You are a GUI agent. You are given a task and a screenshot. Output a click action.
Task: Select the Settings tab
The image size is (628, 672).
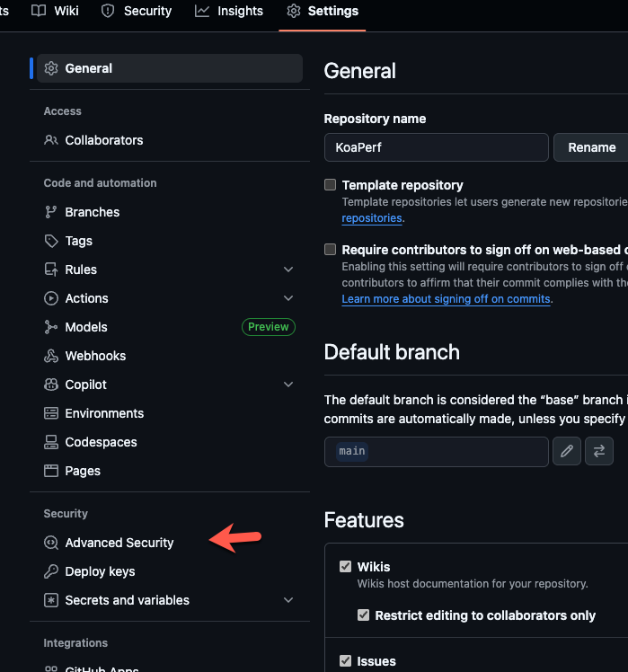[323, 11]
